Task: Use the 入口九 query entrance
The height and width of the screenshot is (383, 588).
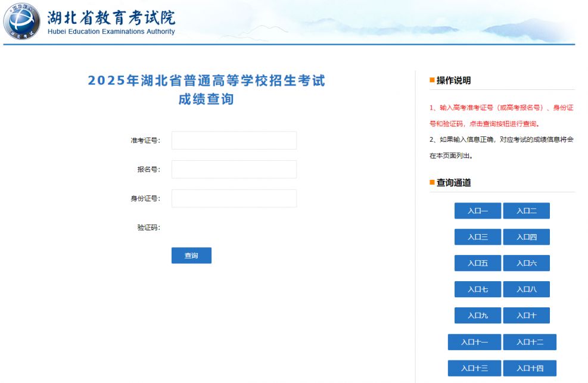Action: [477, 316]
